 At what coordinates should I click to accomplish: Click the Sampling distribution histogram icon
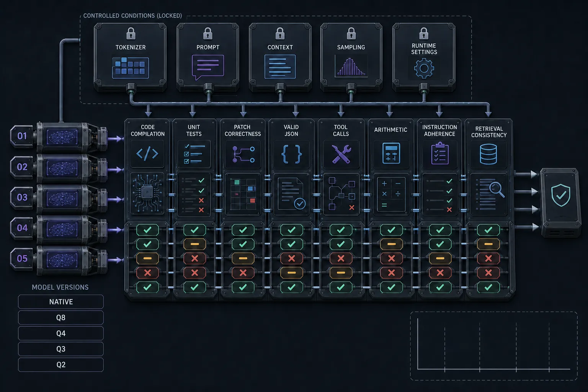351,66
